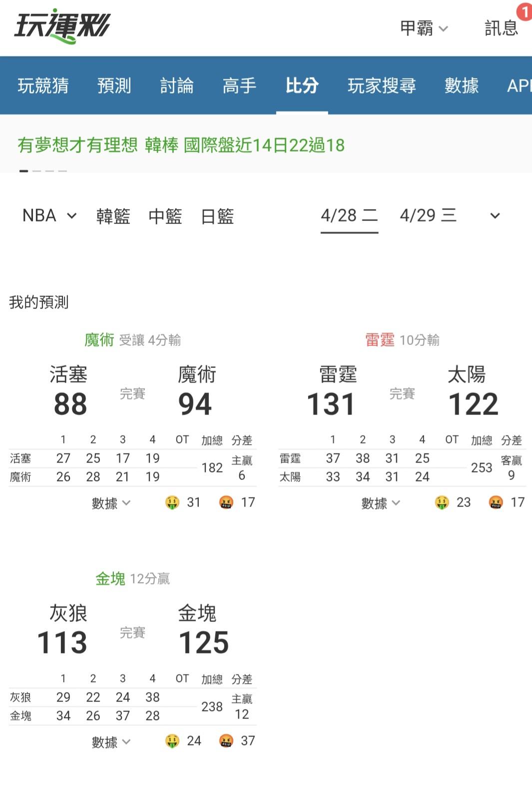532x798 pixels.
Task: Select the 4/29 三 date tab
Action: click(428, 215)
